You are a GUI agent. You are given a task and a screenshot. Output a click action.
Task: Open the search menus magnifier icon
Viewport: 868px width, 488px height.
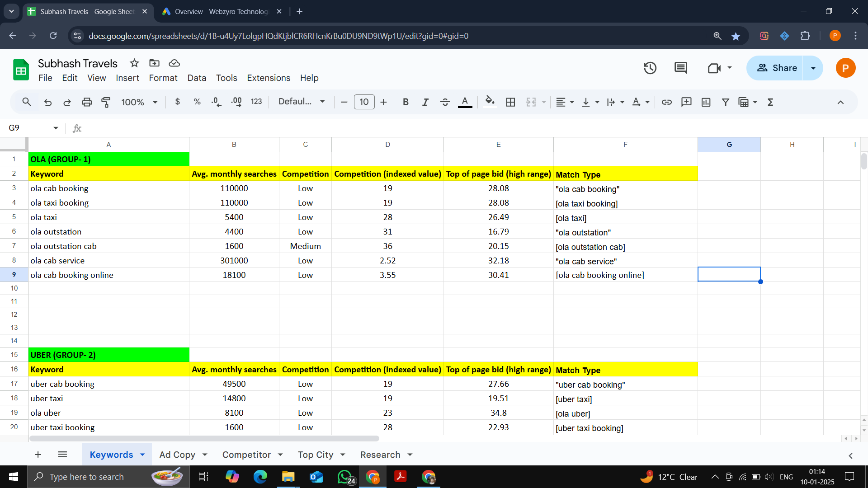(x=27, y=102)
